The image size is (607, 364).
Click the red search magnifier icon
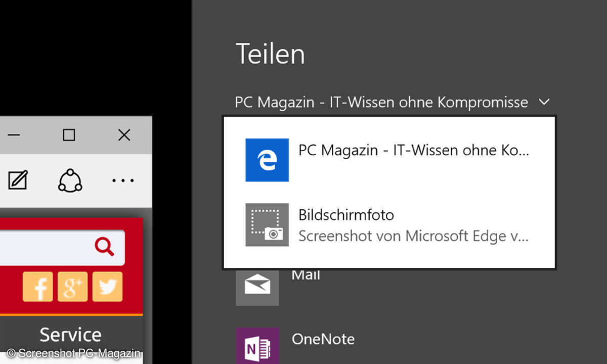(104, 247)
